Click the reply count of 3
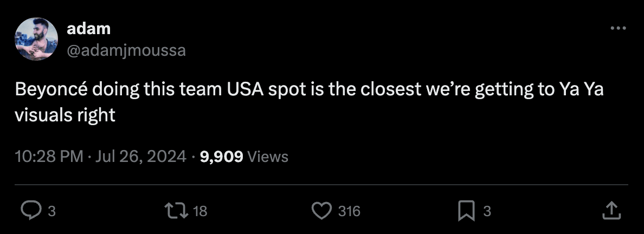644x234 pixels. (51, 211)
